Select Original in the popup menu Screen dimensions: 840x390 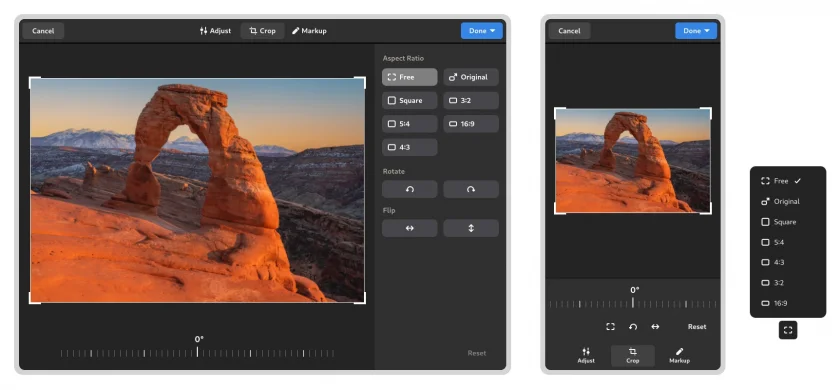(x=788, y=201)
